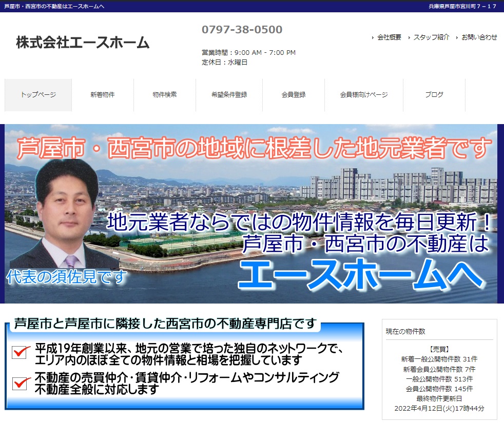Open the お問い合わせ link
Screen dimensions: 504x423
point(479,37)
